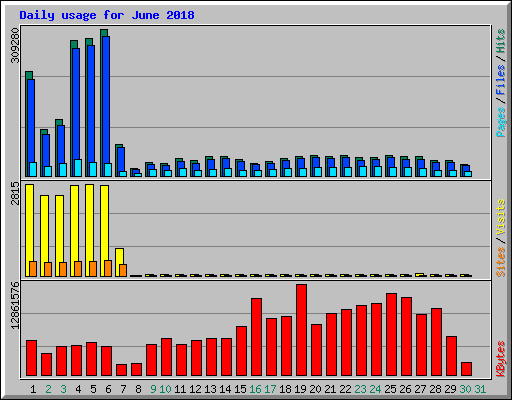Click the 12861576 axis label
Viewport: 512px width, 400px height.
click(x=15, y=305)
